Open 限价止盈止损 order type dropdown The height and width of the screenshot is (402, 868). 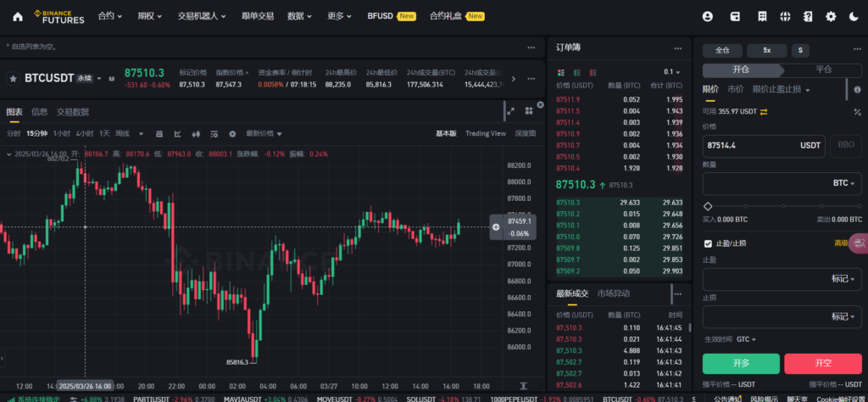(x=781, y=90)
